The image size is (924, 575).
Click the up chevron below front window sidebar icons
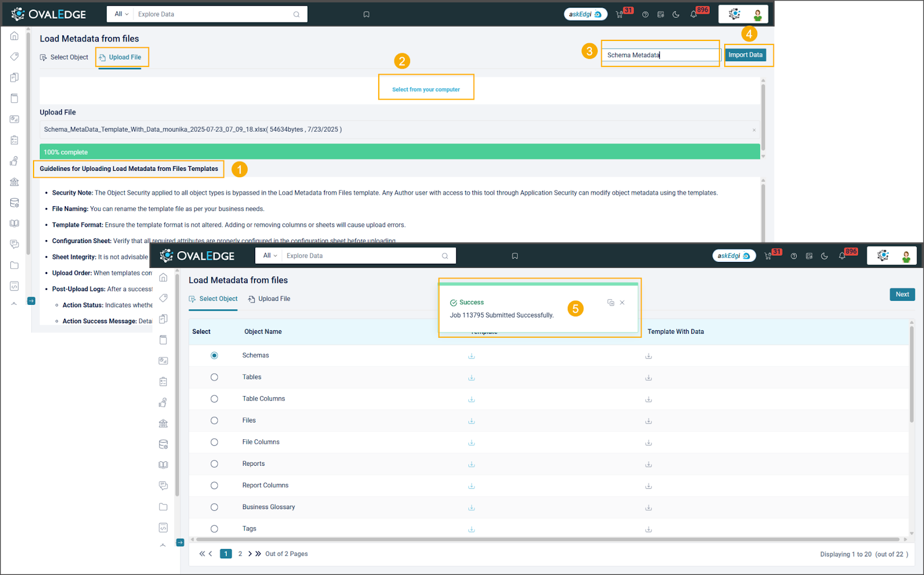163,545
